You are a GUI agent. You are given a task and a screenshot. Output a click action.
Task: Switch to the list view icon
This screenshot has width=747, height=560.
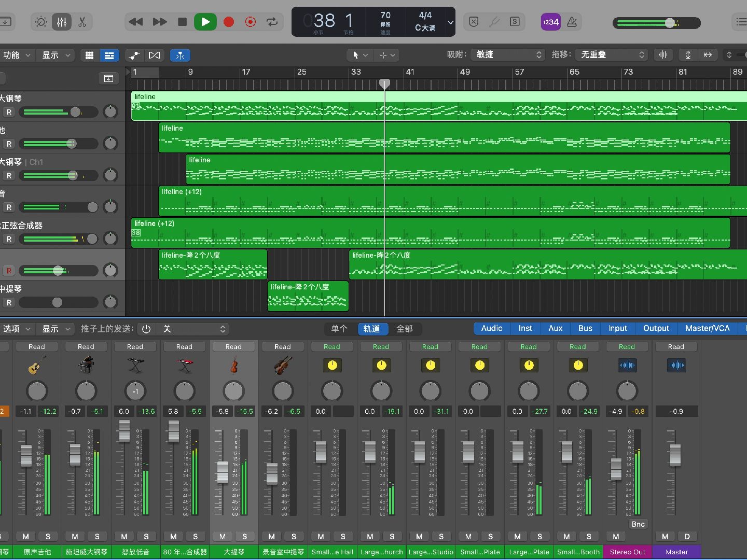109,55
